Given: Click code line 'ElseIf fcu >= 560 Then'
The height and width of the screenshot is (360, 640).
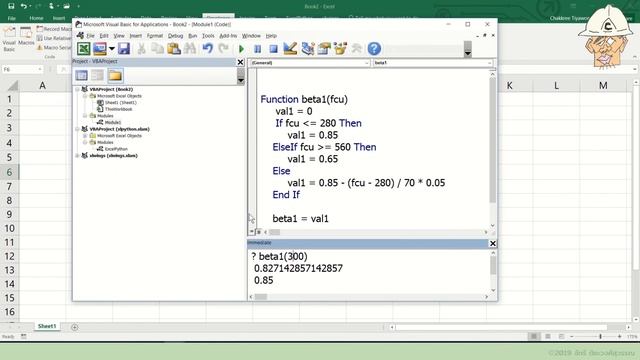Looking at the screenshot, I should [x=324, y=147].
